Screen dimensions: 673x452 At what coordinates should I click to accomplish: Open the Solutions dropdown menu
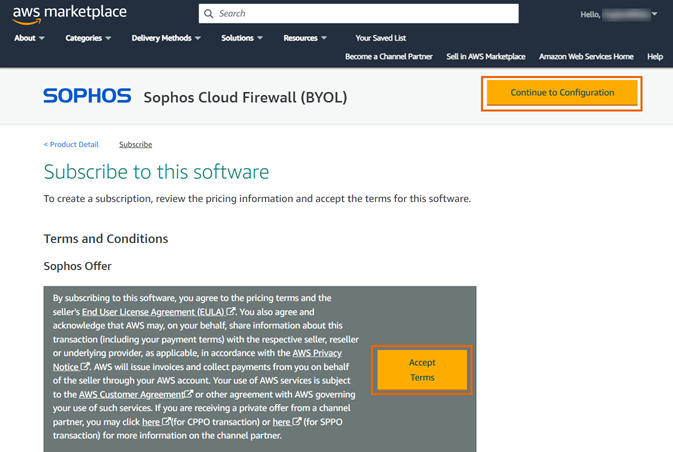(242, 38)
